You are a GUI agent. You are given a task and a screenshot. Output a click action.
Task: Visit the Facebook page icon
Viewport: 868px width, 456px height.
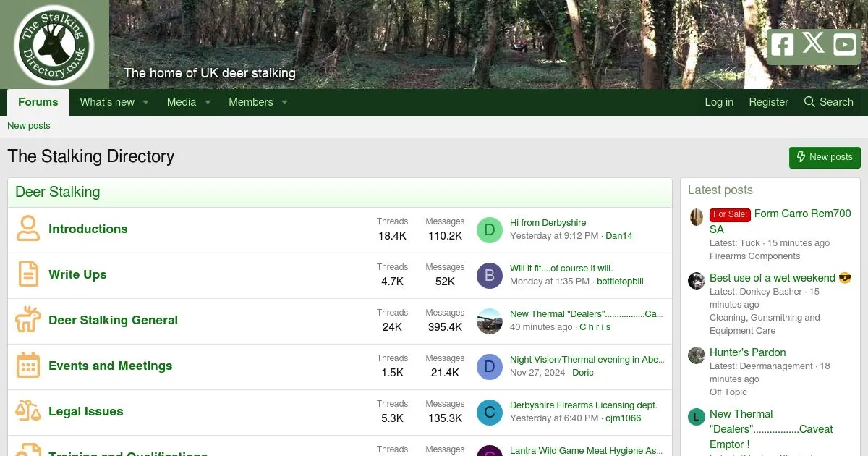(781, 45)
